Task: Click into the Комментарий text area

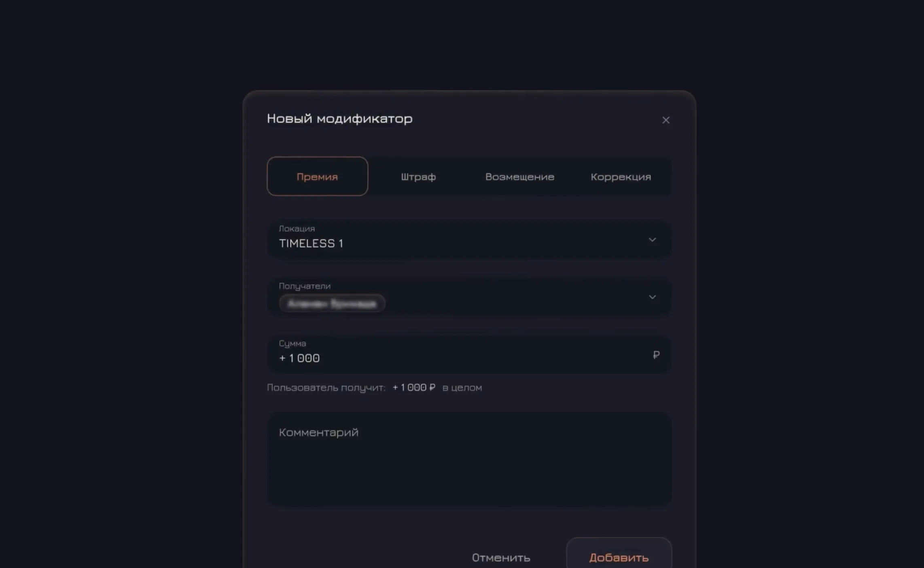Action: coord(469,459)
